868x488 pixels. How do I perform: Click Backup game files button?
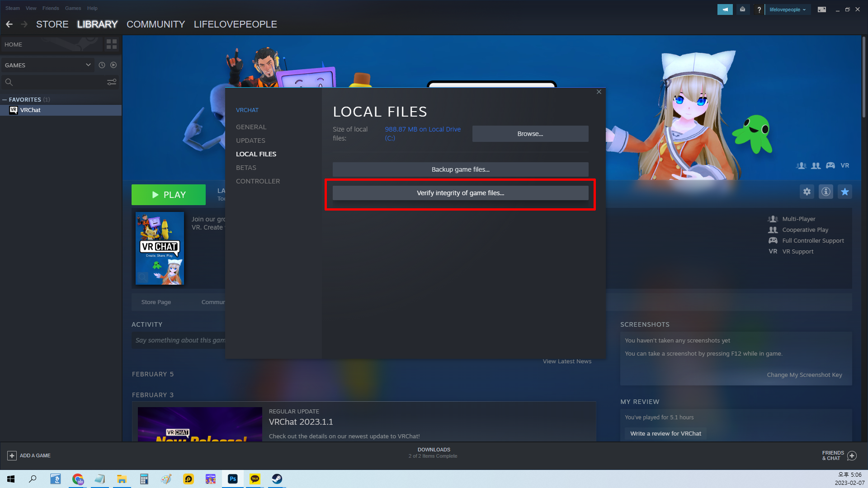point(461,169)
